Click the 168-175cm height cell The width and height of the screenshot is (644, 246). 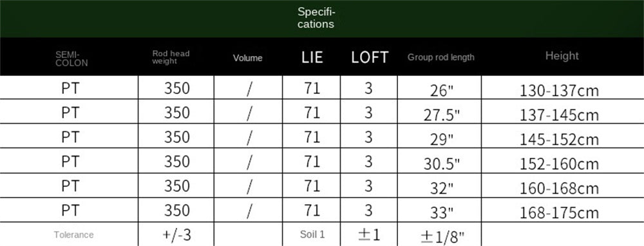pyautogui.click(x=559, y=213)
